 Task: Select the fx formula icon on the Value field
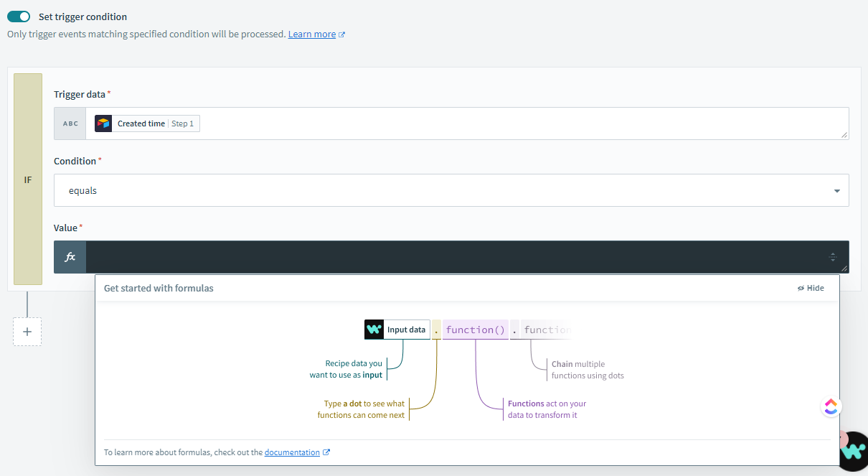[x=69, y=256]
